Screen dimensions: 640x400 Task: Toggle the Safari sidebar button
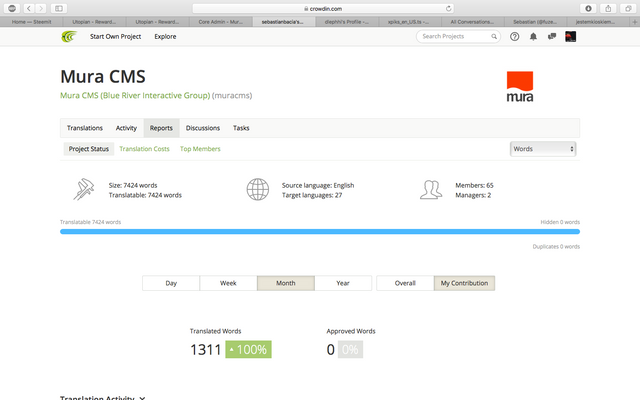[59, 8]
